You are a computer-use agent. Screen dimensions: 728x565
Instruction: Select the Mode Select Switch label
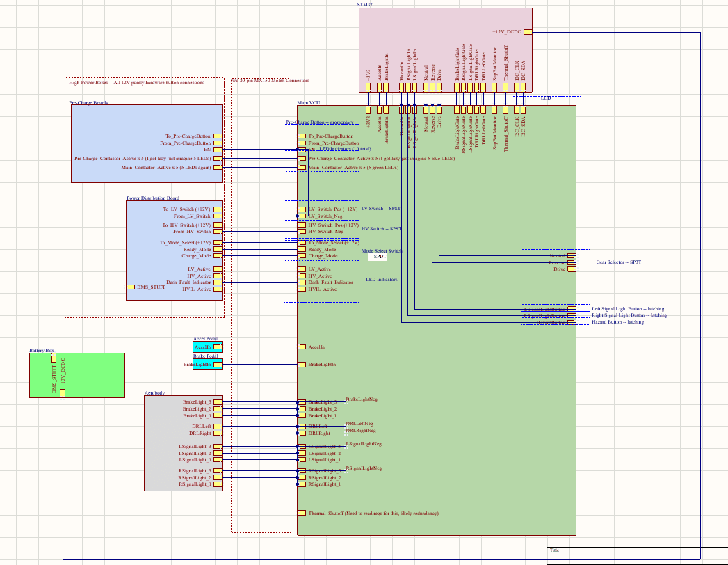[382, 251]
